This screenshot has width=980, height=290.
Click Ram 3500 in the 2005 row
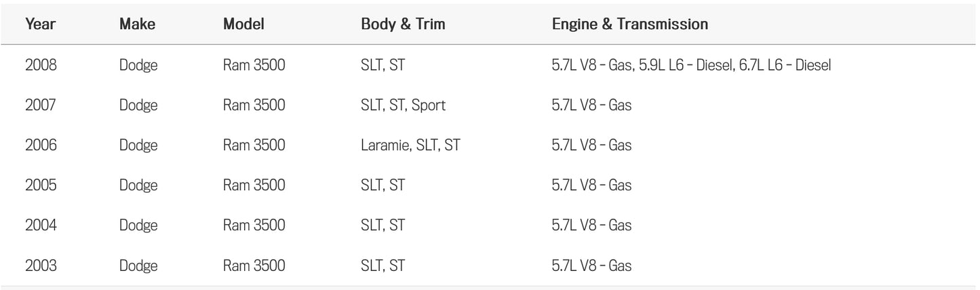pyautogui.click(x=254, y=185)
